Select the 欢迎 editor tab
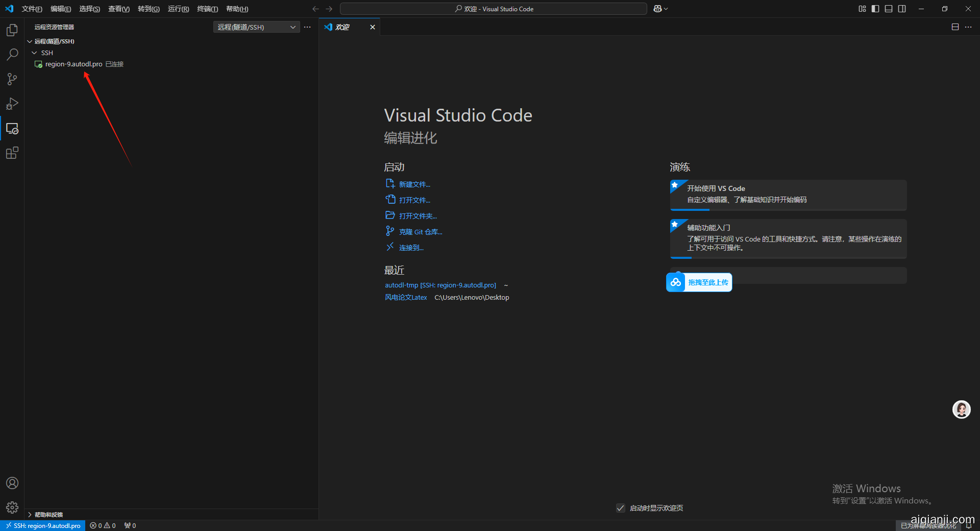Screen dimensions: 980x531 (342, 27)
